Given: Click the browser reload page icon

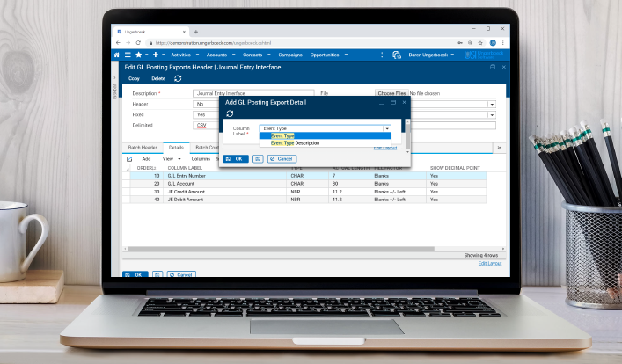Looking at the screenshot, I should tap(139, 42).
